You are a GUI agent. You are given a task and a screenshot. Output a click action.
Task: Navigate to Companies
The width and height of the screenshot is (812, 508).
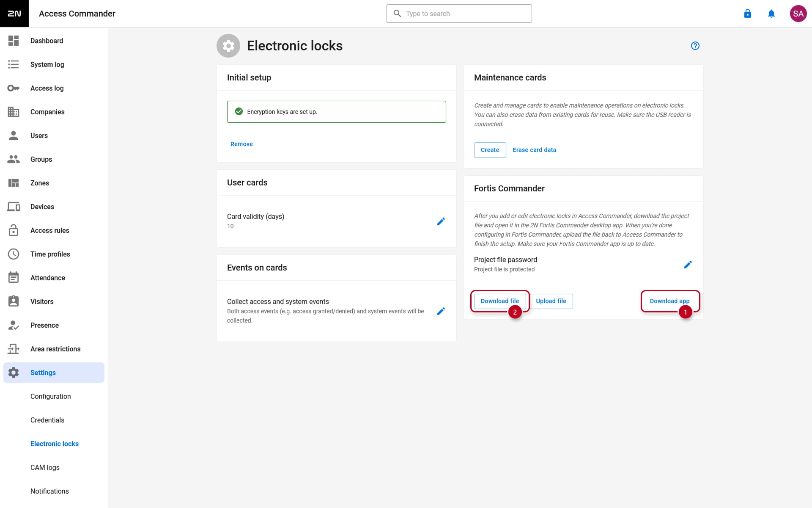(54, 112)
